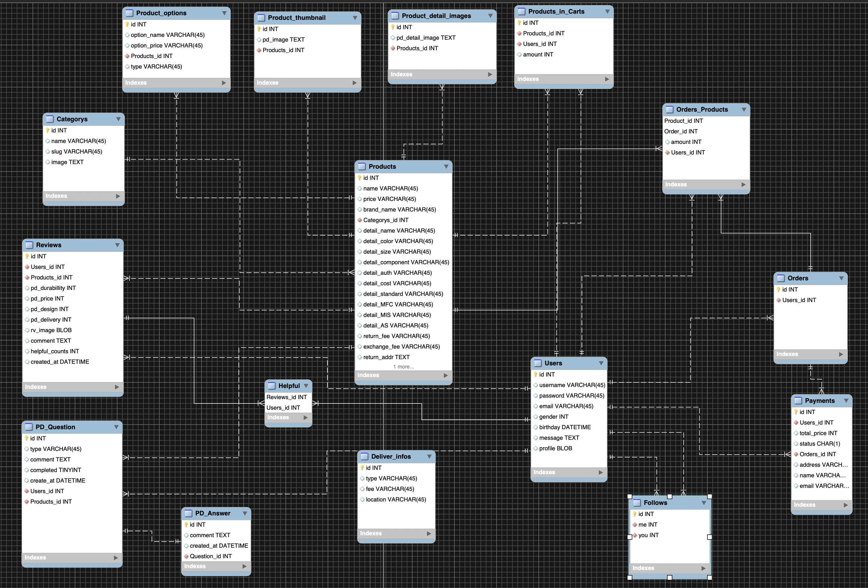Expand Indexes of Orders_Products table
This screenshot has width=868, height=588.
[743, 185]
